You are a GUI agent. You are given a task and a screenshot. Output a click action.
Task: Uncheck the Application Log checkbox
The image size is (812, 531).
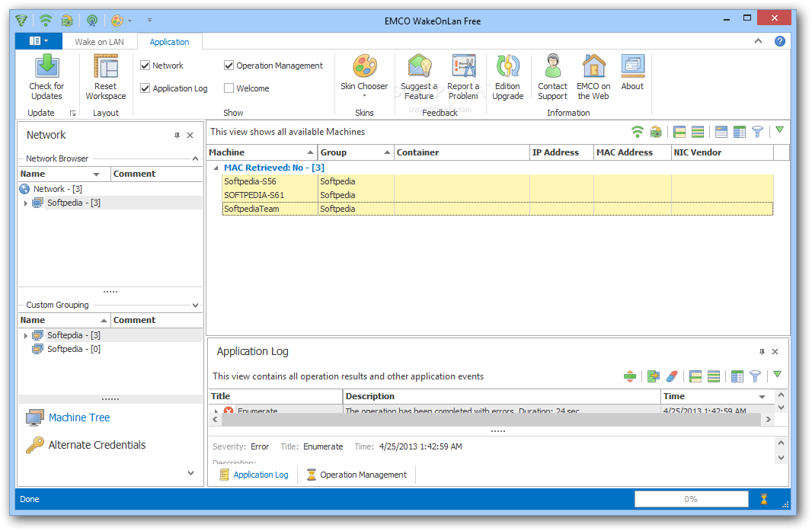click(145, 88)
